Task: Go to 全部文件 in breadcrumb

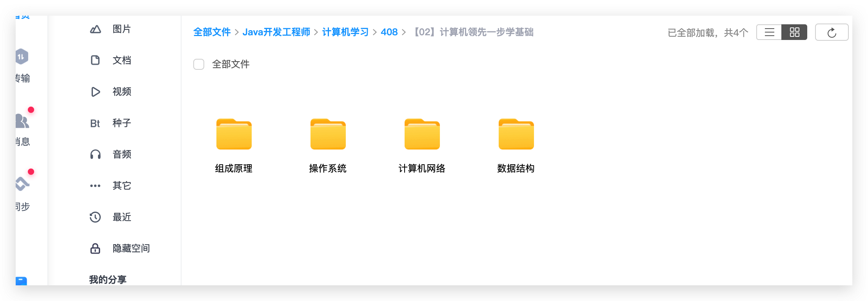Action: click(212, 32)
